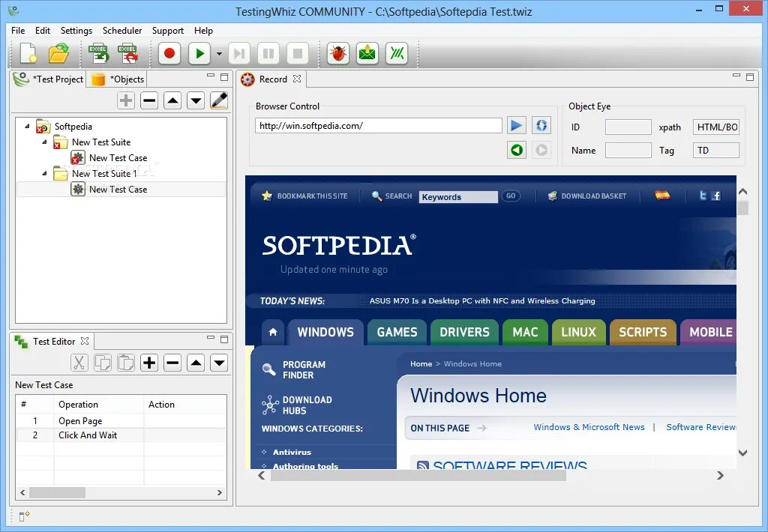Close the Test Editor tab
The image size is (768, 532).
click(85, 341)
